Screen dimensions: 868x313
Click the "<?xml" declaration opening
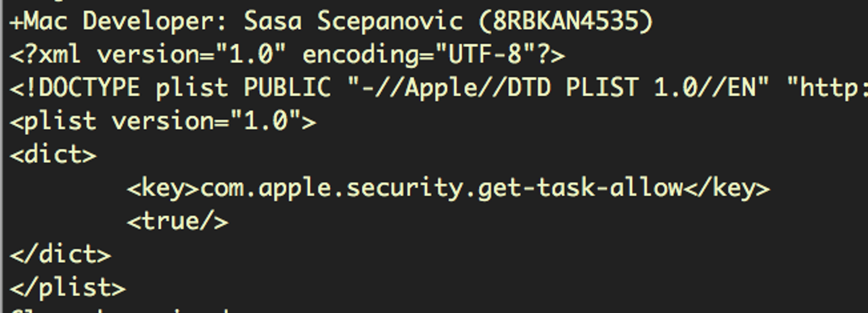tap(45, 54)
